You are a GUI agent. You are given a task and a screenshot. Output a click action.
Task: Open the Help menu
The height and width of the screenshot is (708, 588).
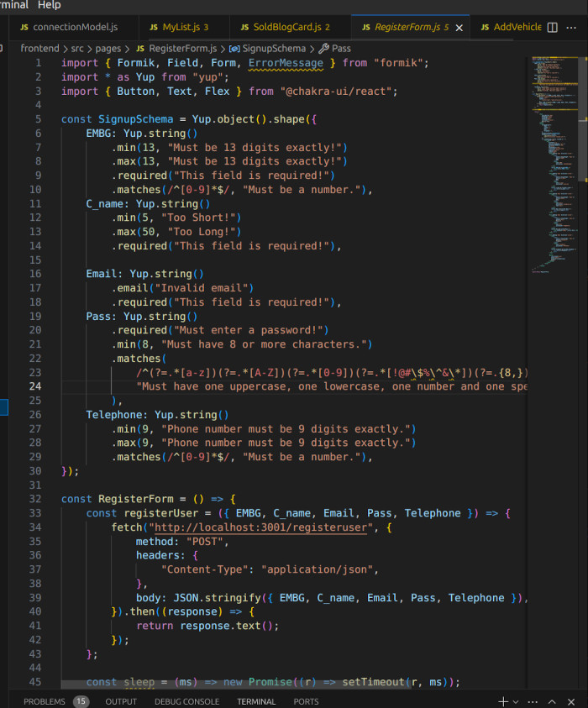[x=50, y=5]
